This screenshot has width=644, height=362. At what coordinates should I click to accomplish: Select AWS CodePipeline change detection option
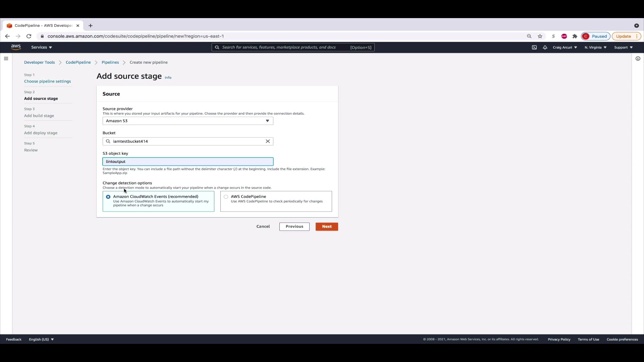(x=226, y=197)
